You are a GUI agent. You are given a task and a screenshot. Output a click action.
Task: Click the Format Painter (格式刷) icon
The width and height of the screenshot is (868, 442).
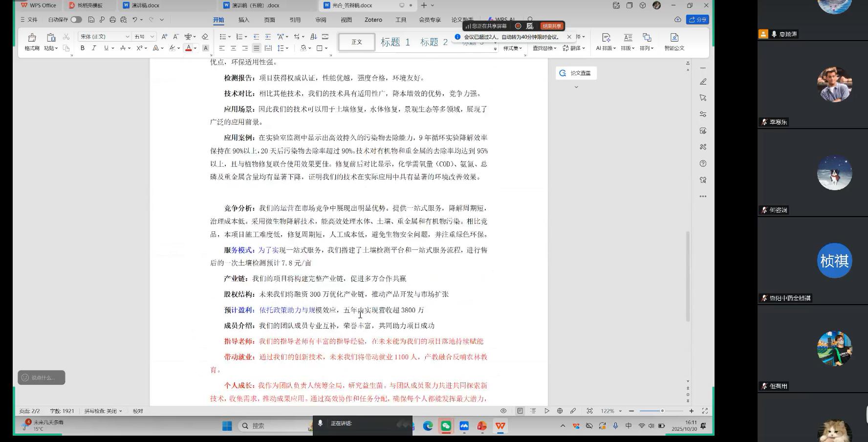32,38
